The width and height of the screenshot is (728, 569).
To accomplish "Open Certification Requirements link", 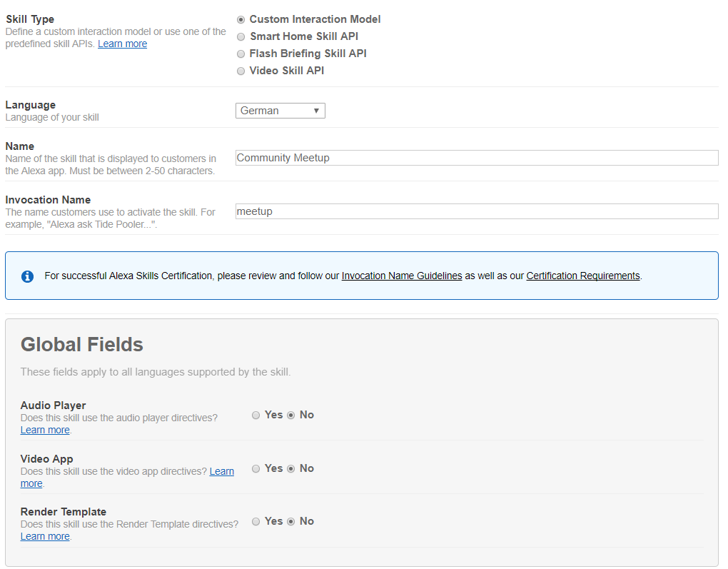I will tap(582, 276).
